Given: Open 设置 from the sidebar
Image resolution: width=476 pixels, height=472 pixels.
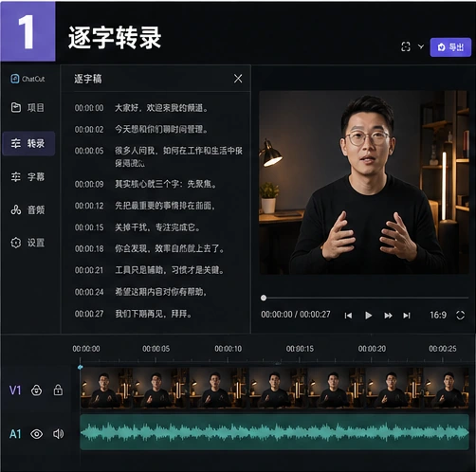Looking at the screenshot, I should 27,243.
